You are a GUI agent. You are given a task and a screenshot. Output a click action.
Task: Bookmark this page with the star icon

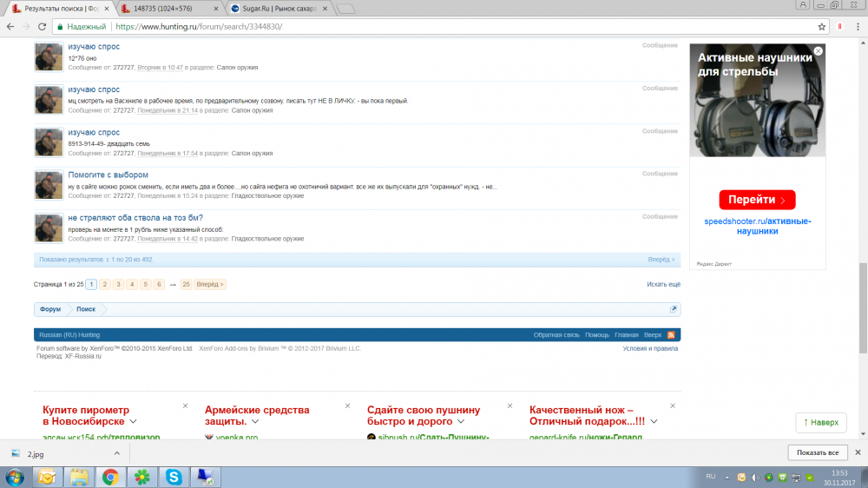(822, 27)
